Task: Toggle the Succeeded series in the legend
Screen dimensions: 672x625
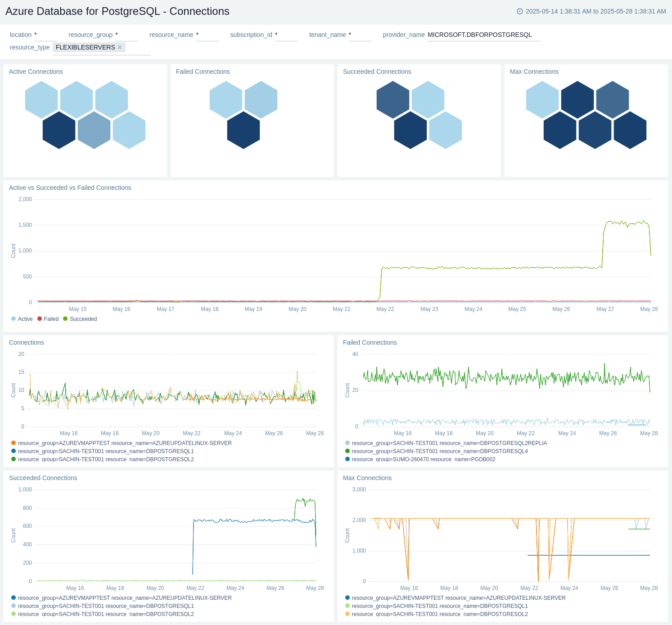Action: [x=80, y=319]
